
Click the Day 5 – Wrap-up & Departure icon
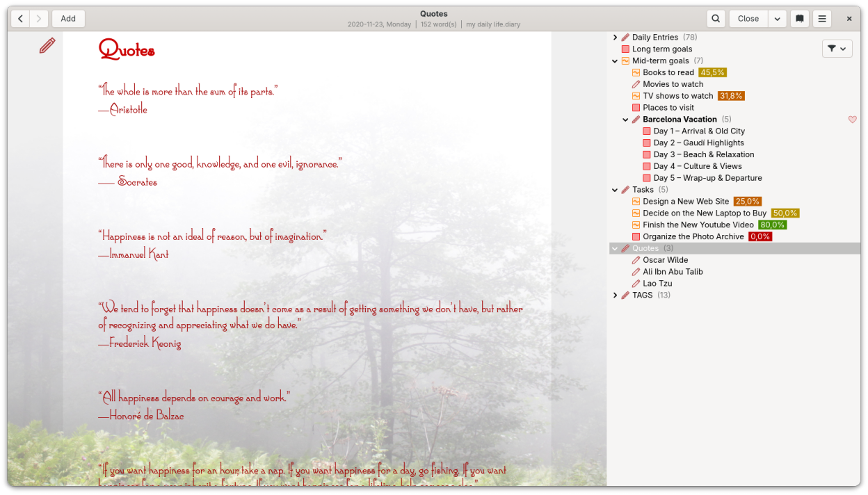(x=647, y=178)
